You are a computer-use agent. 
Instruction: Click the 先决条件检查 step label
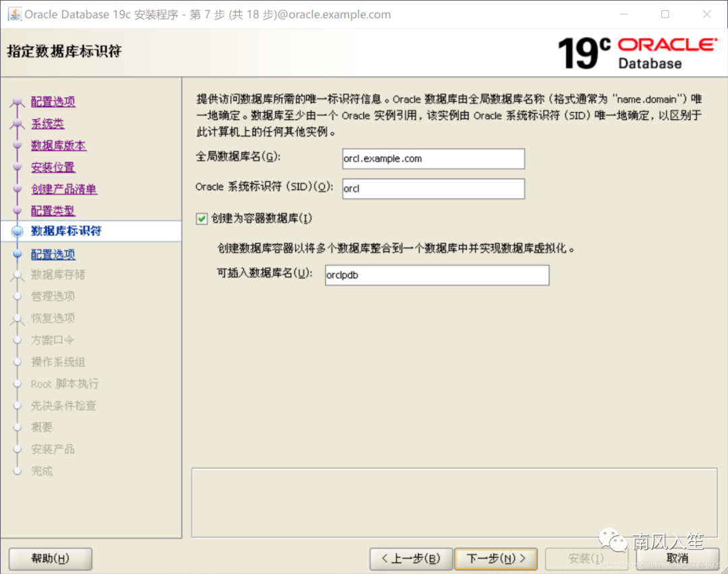[63, 405]
